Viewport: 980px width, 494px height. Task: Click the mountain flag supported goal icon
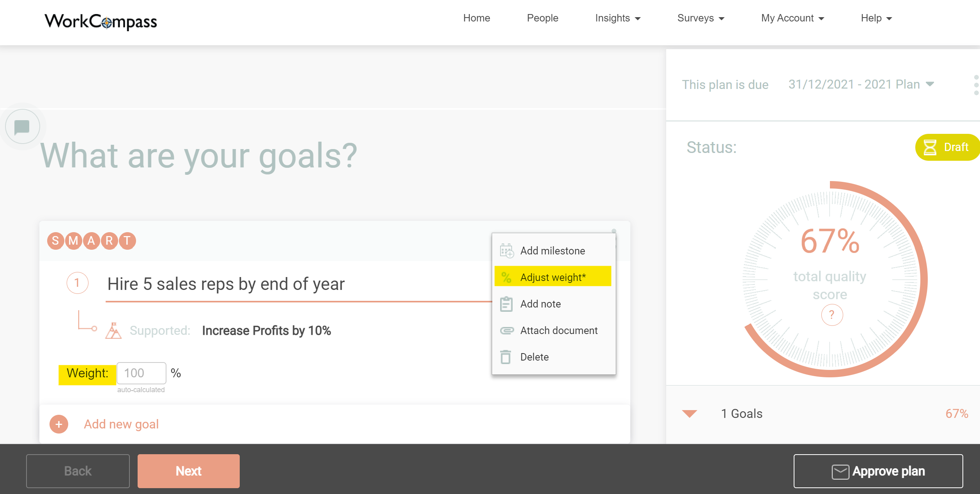tap(113, 331)
